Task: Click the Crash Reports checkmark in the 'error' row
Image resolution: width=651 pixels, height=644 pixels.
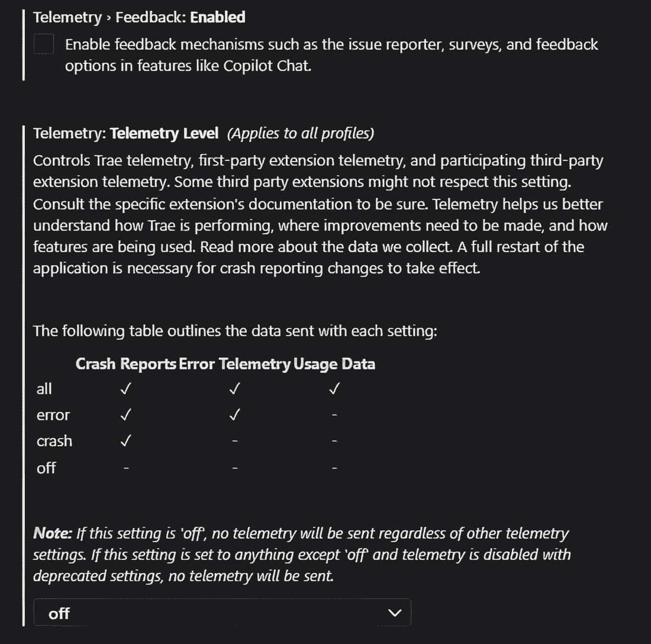Action: tap(125, 415)
